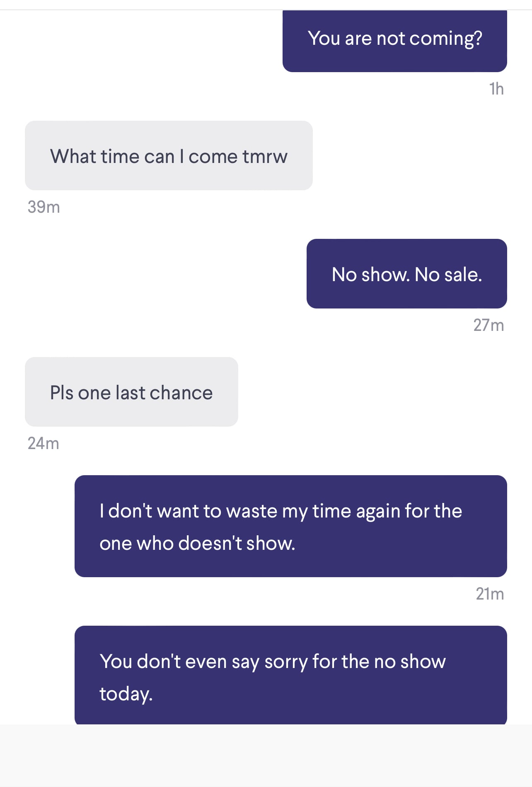Click "No sale." text in the purple bubble

tap(448, 274)
